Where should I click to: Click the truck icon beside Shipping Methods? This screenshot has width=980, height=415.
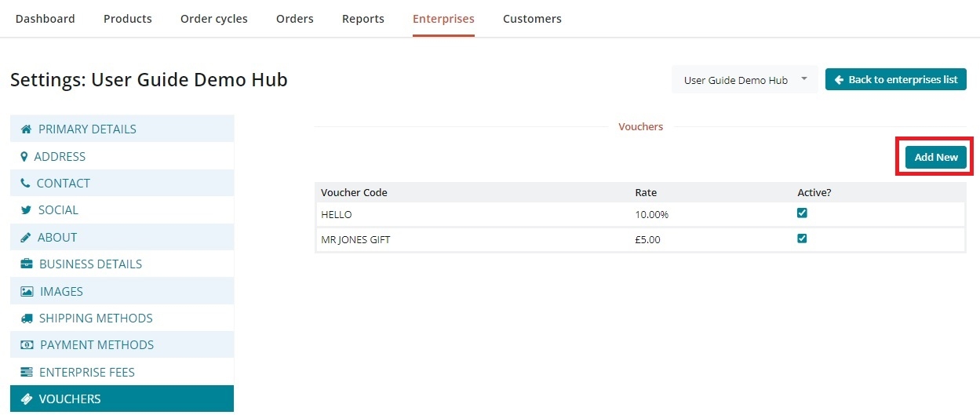(x=27, y=319)
